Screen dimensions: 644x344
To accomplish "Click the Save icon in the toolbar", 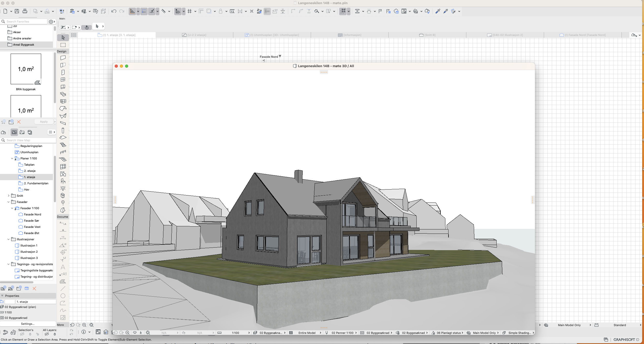I will click(x=17, y=11).
